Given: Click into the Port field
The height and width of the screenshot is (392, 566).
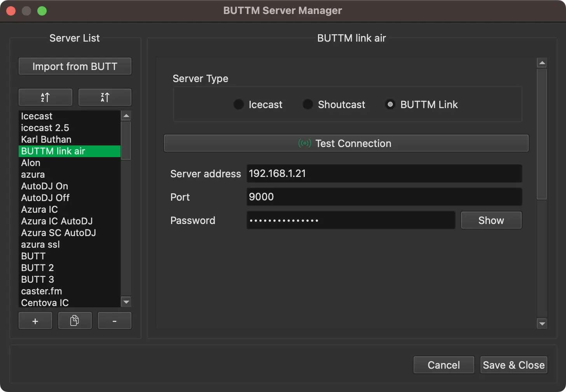Looking at the screenshot, I should tap(384, 197).
